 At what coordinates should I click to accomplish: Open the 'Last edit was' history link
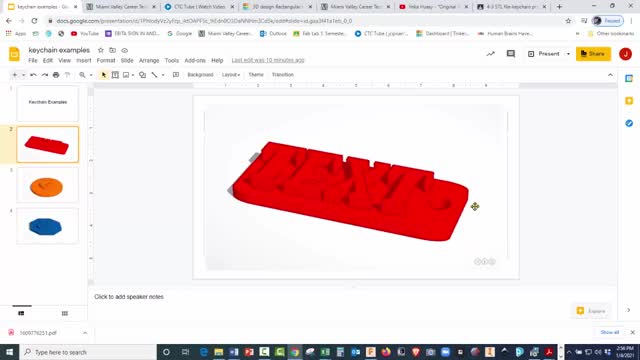268,60
